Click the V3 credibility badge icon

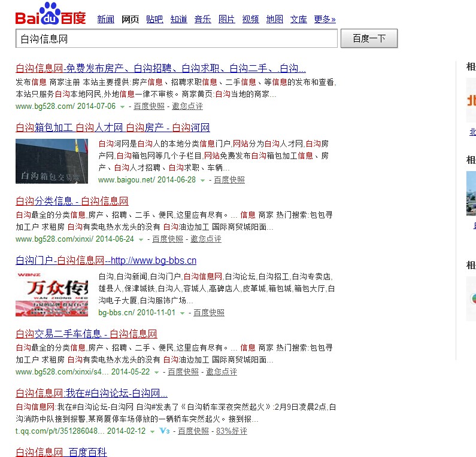163,431
